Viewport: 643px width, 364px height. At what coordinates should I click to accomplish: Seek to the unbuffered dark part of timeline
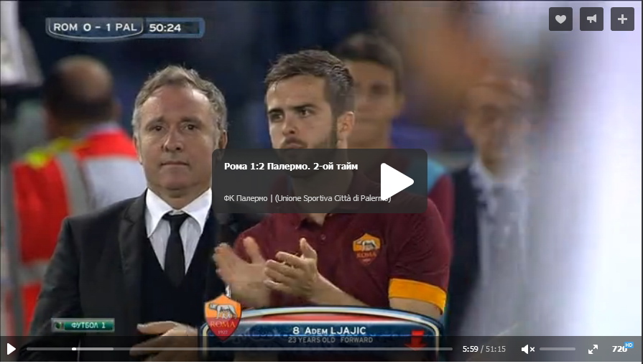point(283,349)
